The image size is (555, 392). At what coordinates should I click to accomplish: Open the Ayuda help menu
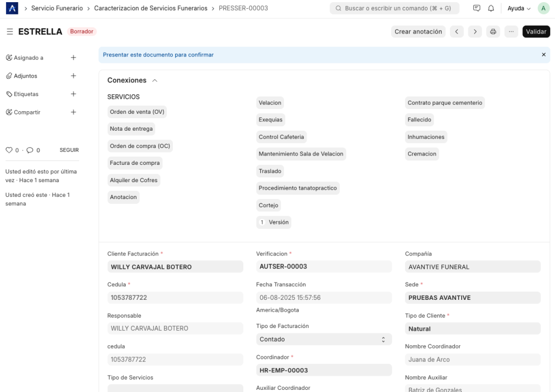(x=519, y=9)
